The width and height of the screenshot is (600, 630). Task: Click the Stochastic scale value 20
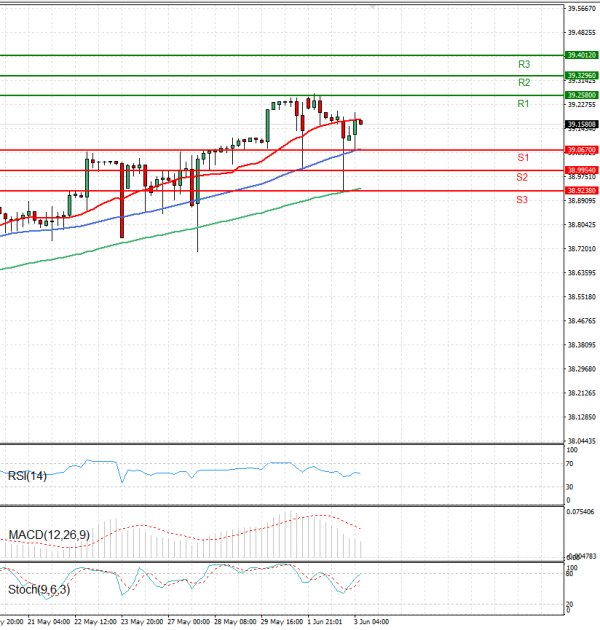[569, 604]
